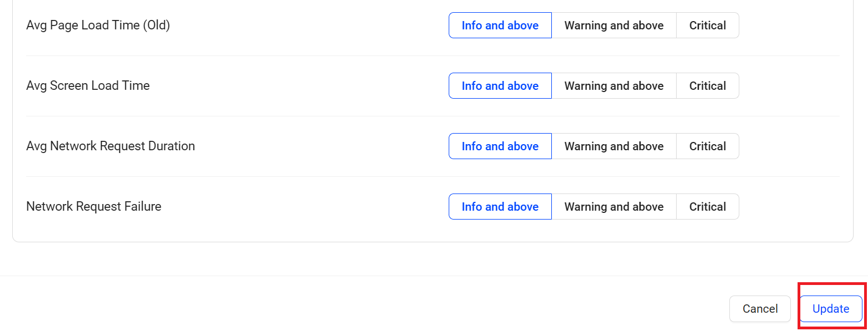Dismiss the settings form using Cancel
The height and width of the screenshot is (331, 868).
(759, 309)
